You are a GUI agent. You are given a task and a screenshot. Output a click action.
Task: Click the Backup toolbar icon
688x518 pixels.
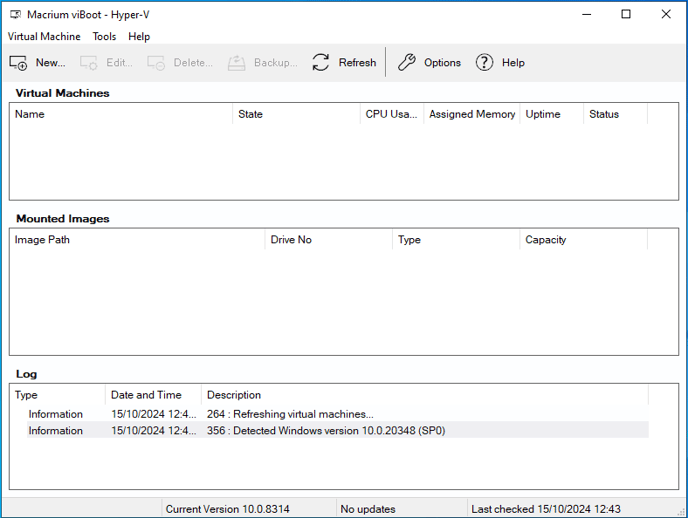click(x=236, y=63)
